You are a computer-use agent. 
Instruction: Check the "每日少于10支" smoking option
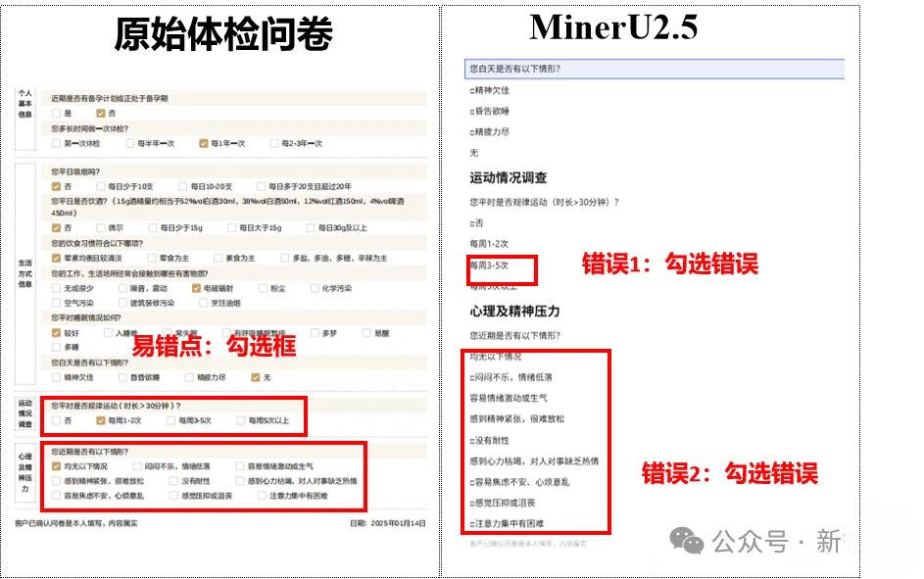99,185
